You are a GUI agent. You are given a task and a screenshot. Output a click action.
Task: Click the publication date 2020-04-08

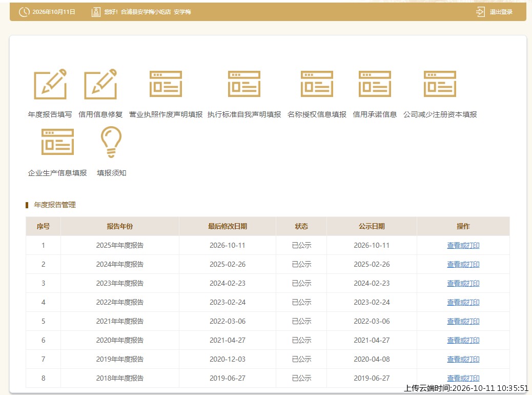click(x=372, y=359)
